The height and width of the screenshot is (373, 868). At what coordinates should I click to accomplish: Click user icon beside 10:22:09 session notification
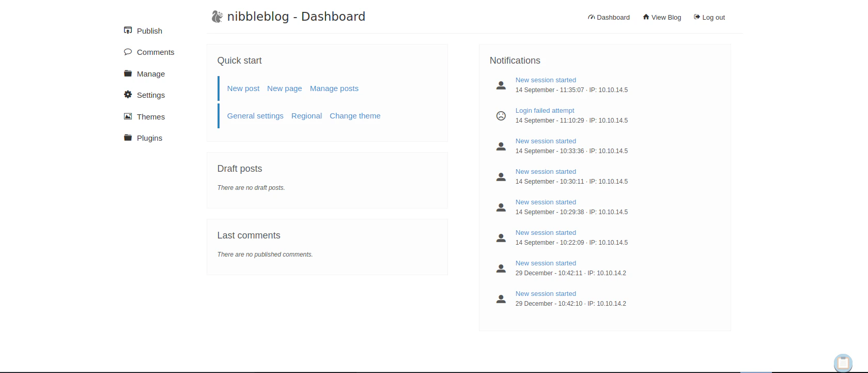coord(501,238)
